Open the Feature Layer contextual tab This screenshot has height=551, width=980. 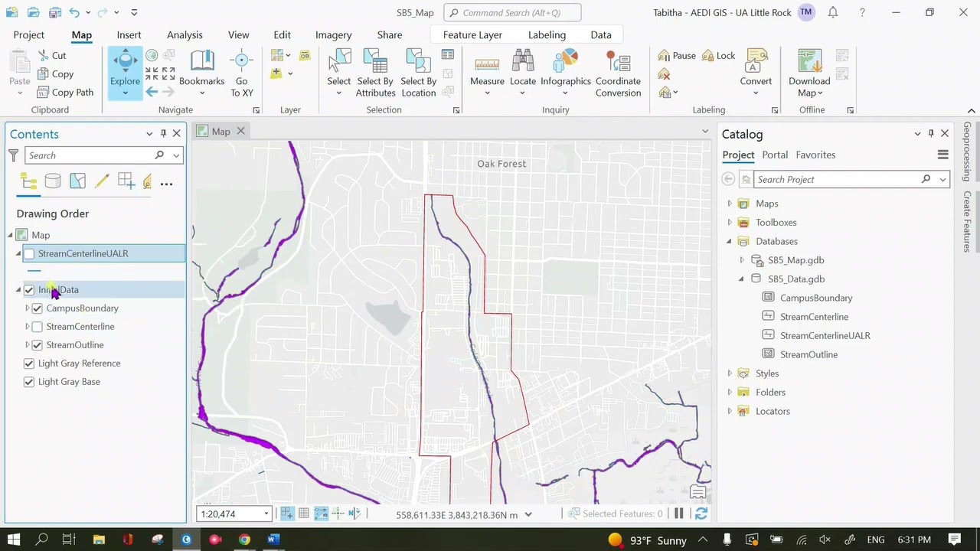(x=472, y=34)
